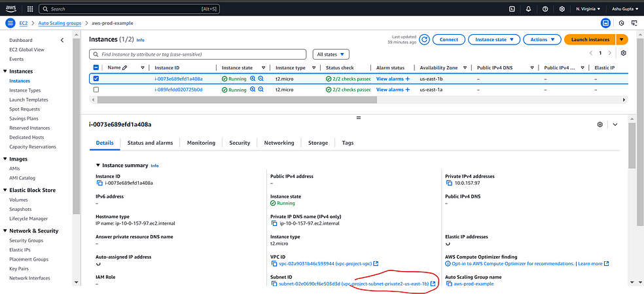Open the details panel settings gear
The height and width of the screenshot is (294, 644).
point(599,124)
